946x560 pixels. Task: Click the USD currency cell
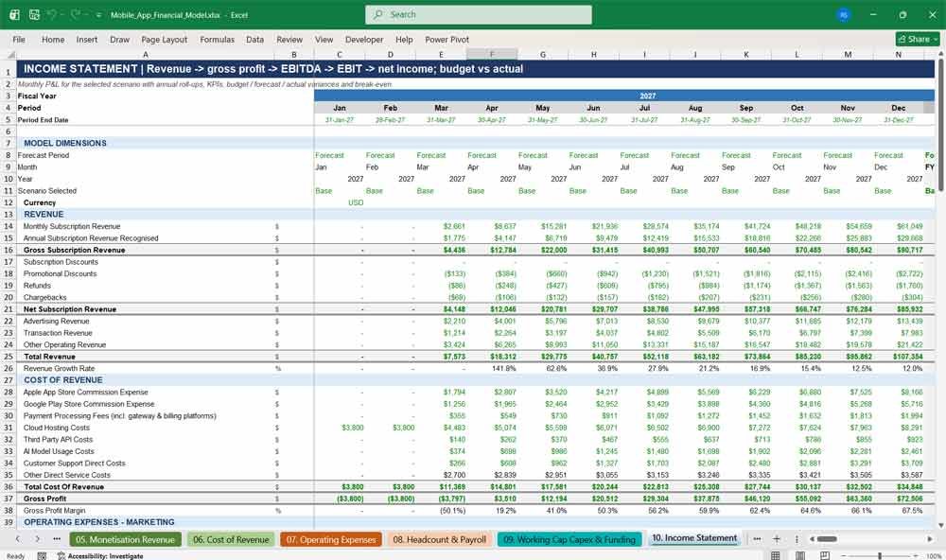coord(356,202)
